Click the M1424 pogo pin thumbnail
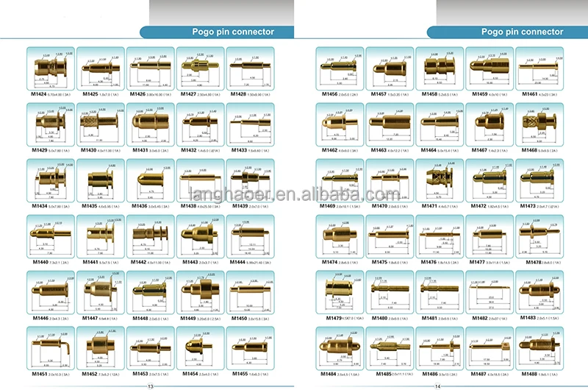Image resolution: width=588 pixels, height=390 pixels. tap(51, 68)
